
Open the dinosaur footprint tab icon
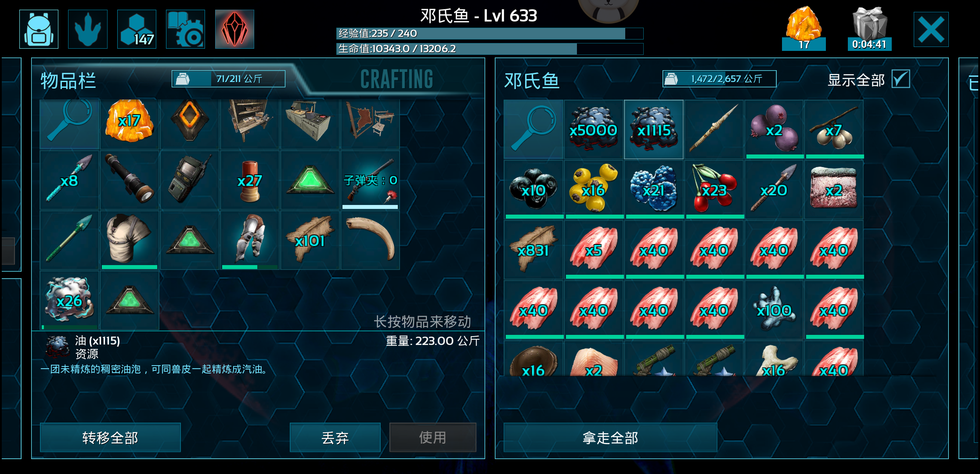[x=88, y=29]
